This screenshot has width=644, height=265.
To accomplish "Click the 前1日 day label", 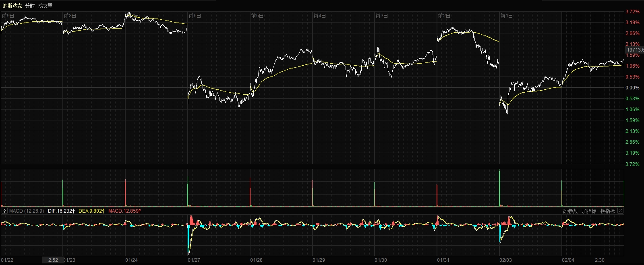I will 507,16.
